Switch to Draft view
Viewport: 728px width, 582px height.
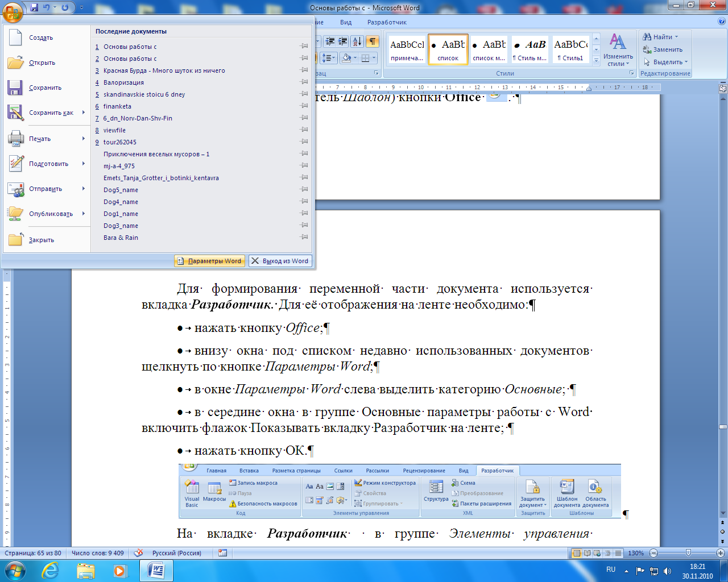[x=618, y=553]
